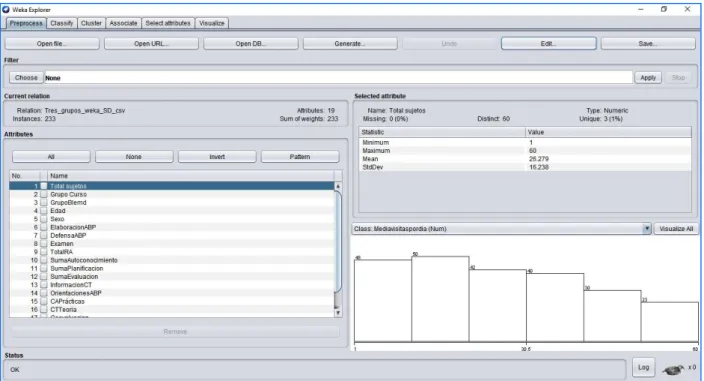Click the Value column header

tap(608, 132)
